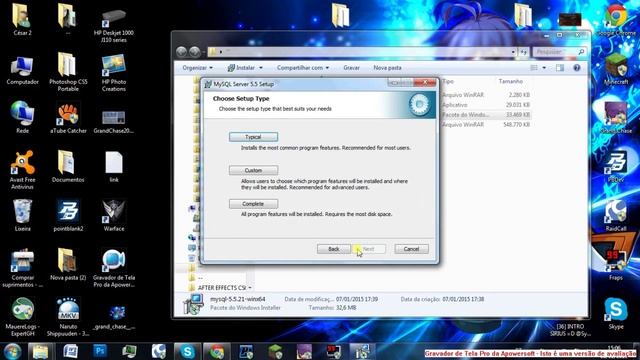Expand the Compartilhar com menu
Image resolution: width=640 pixels, height=360 pixels.
303,68
